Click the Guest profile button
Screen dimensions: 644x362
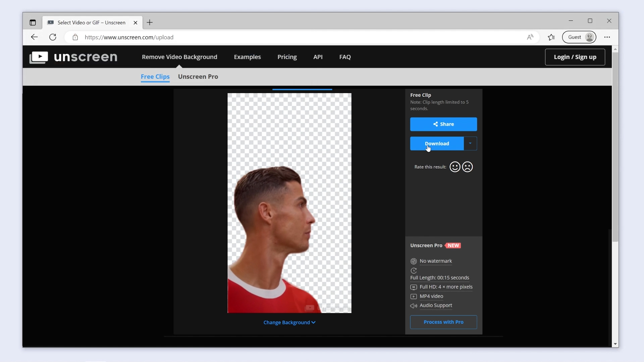[579, 37]
